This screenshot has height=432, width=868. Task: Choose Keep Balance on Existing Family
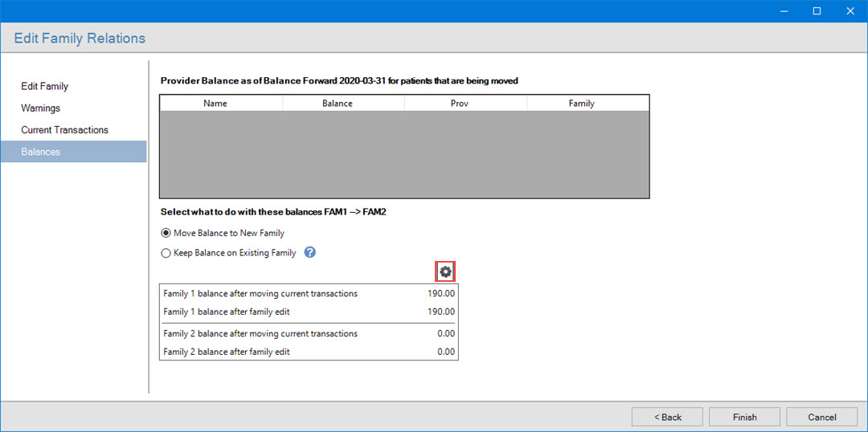166,253
